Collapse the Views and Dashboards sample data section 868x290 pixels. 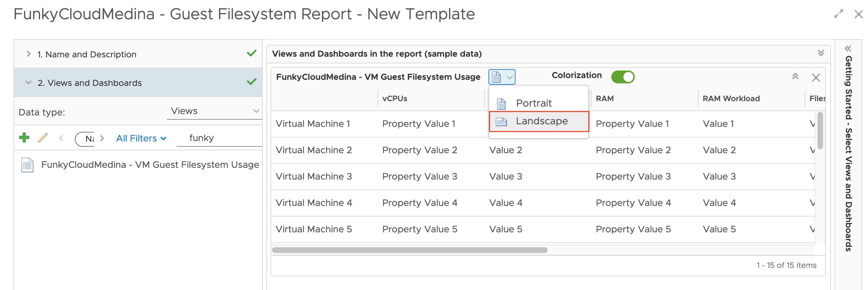[821, 53]
